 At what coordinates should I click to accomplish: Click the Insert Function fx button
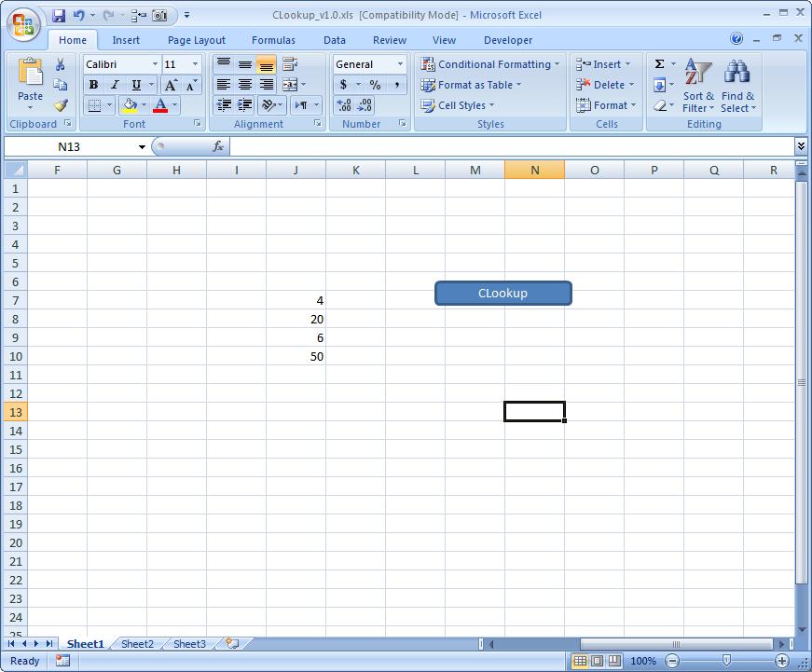[218, 146]
